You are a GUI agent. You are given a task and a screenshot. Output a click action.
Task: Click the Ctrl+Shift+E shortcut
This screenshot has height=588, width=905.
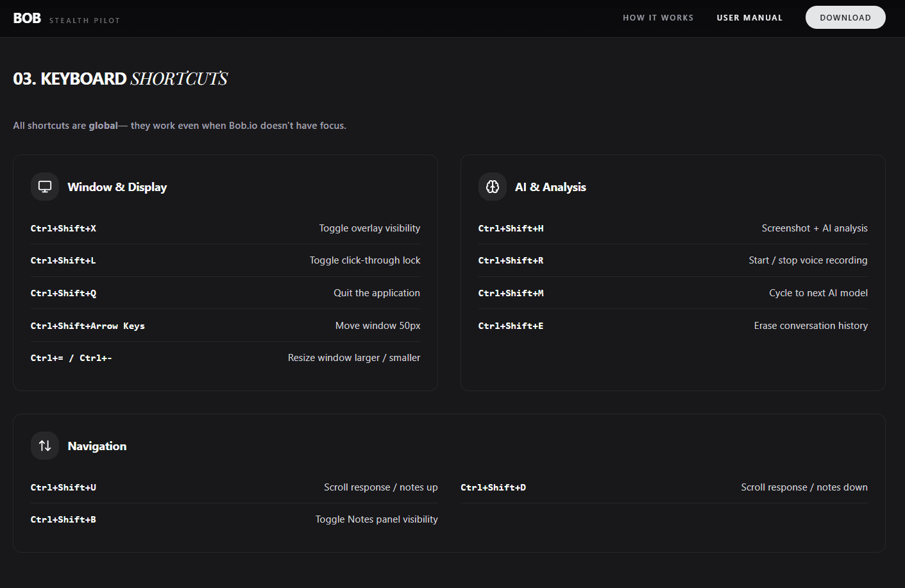pos(511,326)
